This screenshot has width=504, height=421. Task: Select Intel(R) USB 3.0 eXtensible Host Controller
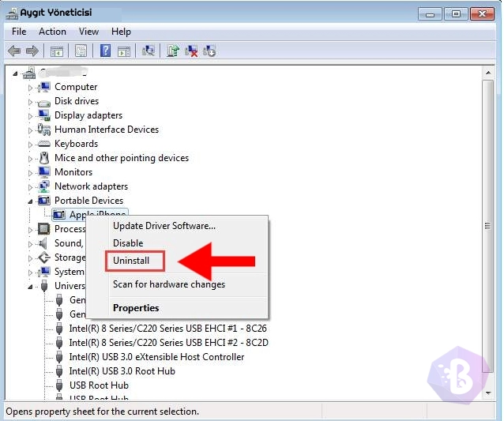[156, 357]
